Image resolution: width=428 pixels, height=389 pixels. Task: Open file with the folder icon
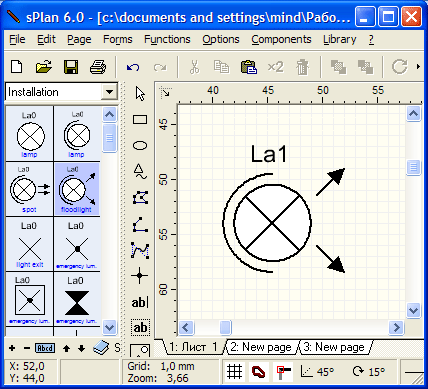[x=44, y=67]
